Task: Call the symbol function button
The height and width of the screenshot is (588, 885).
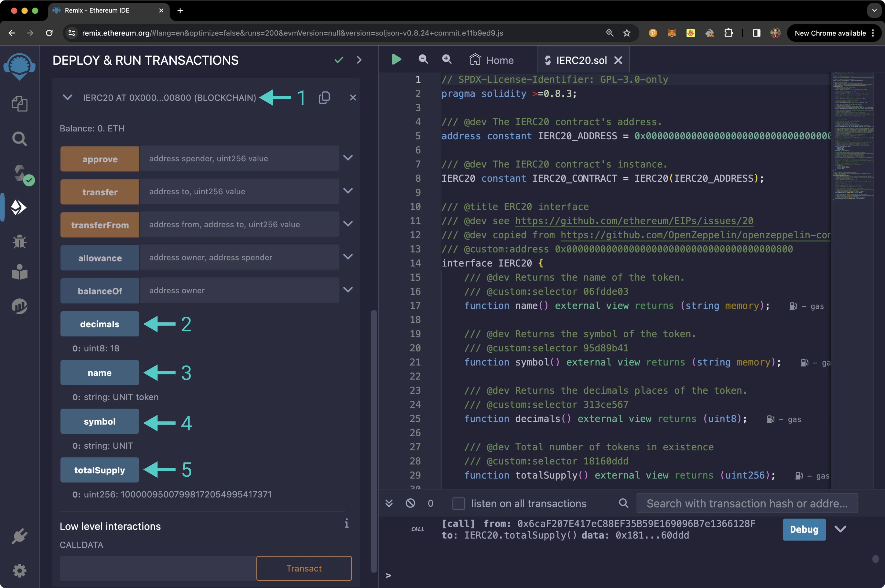Action: tap(100, 421)
